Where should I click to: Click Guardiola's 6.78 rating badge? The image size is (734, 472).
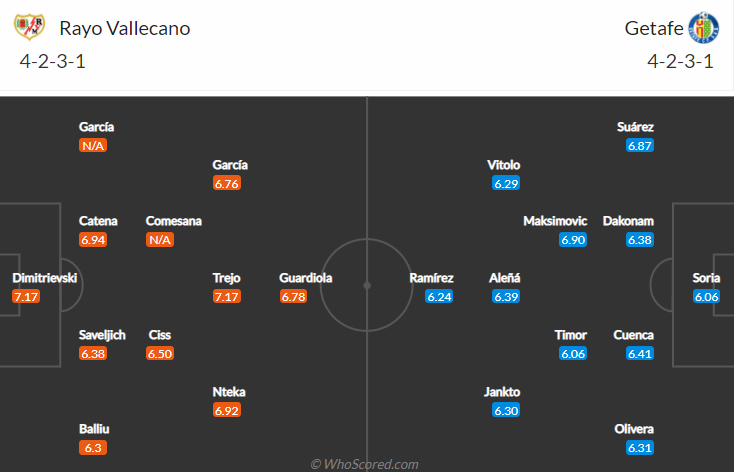point(294,296)
